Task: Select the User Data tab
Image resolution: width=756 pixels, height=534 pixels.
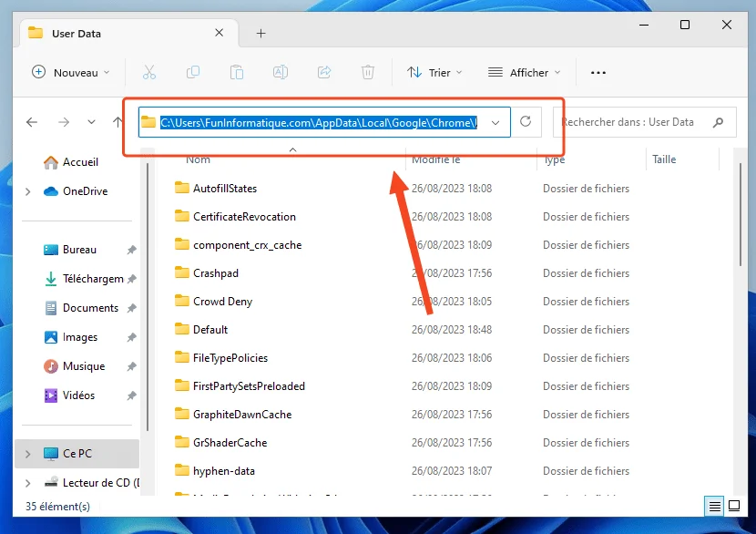Action: tap(77, 31)
